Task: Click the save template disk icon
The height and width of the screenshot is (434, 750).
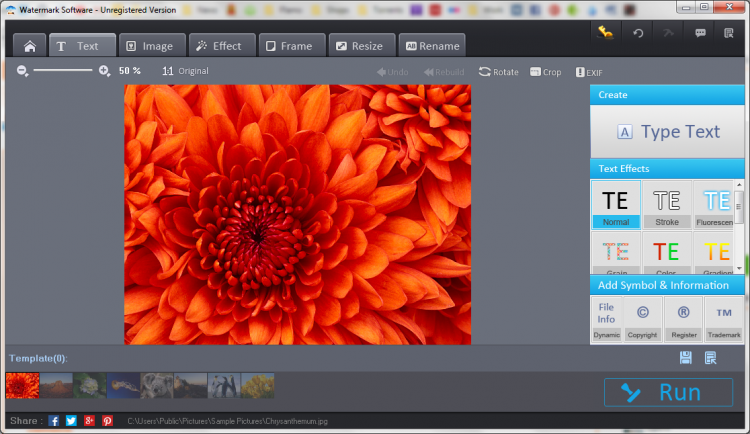Action: (x=685, y=358)
